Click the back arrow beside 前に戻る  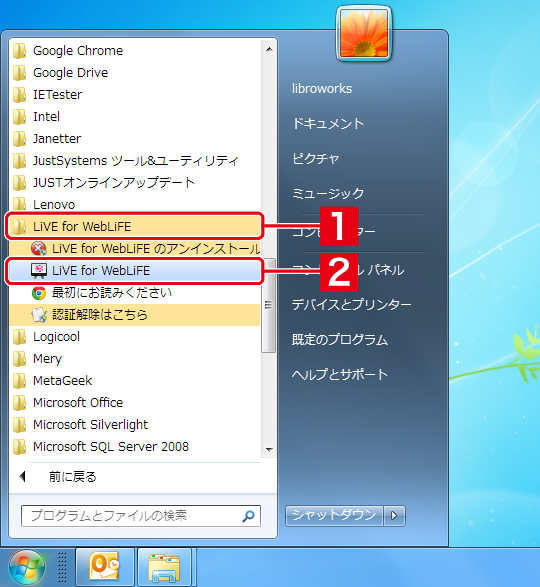click(22, 477)
